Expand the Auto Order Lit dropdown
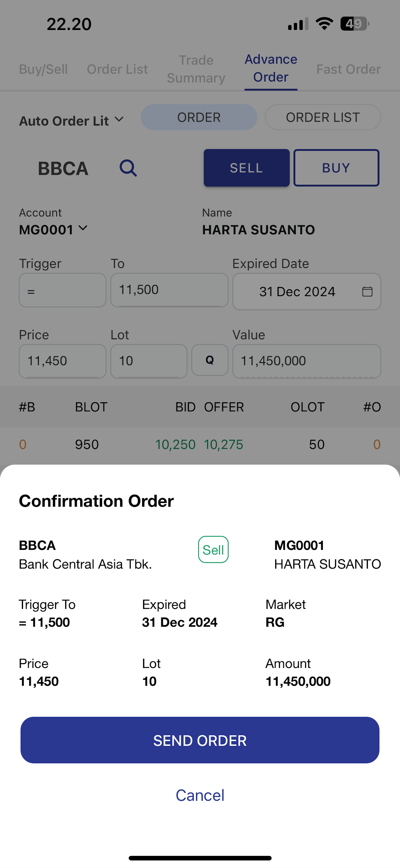The height and width of the screenshot is (868, 400). [x=72, y=121]
